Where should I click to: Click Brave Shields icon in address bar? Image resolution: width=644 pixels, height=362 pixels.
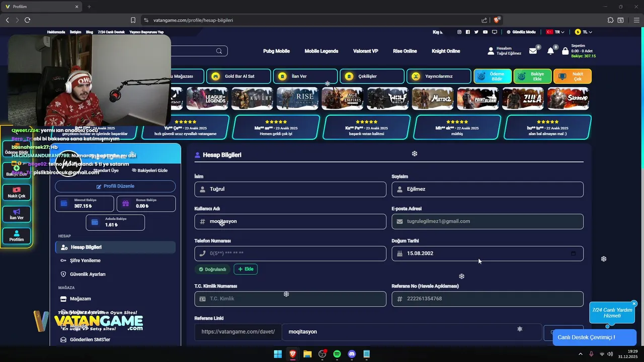[497, 20]
